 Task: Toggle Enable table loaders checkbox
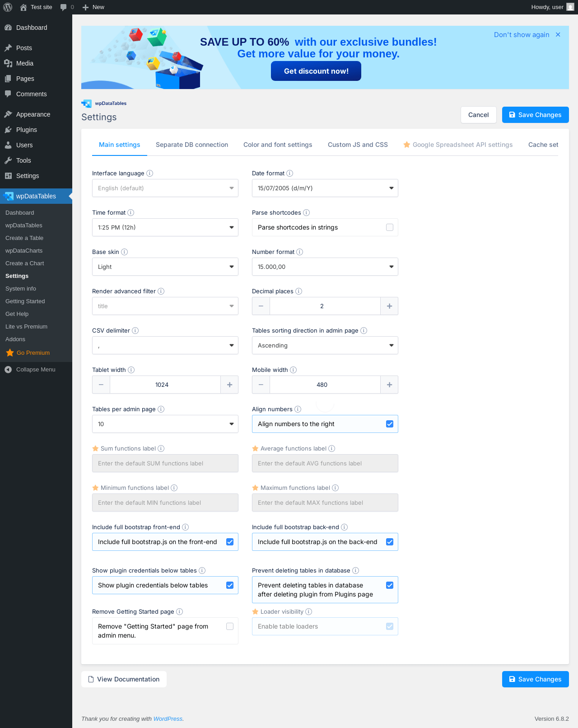click(x=390, y=626)
